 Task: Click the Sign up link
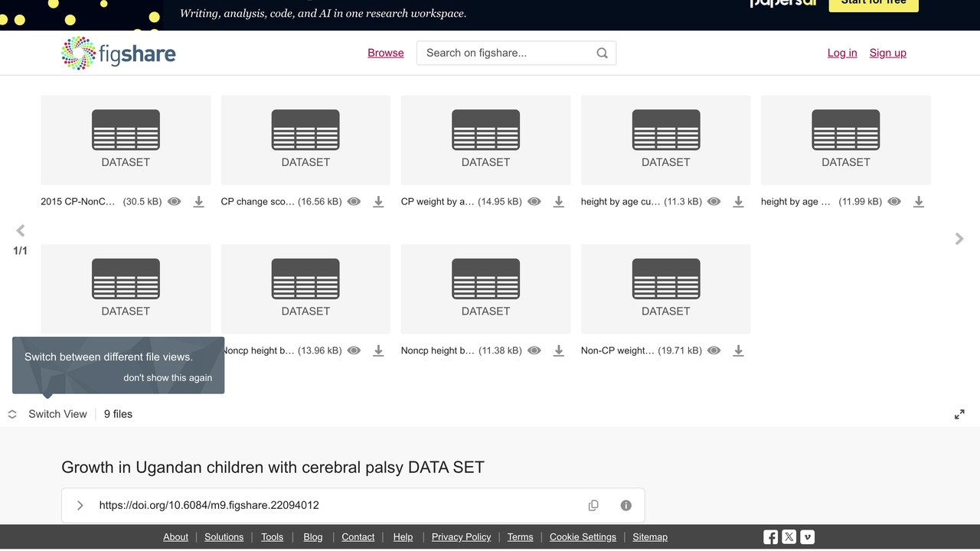[888, 53]
